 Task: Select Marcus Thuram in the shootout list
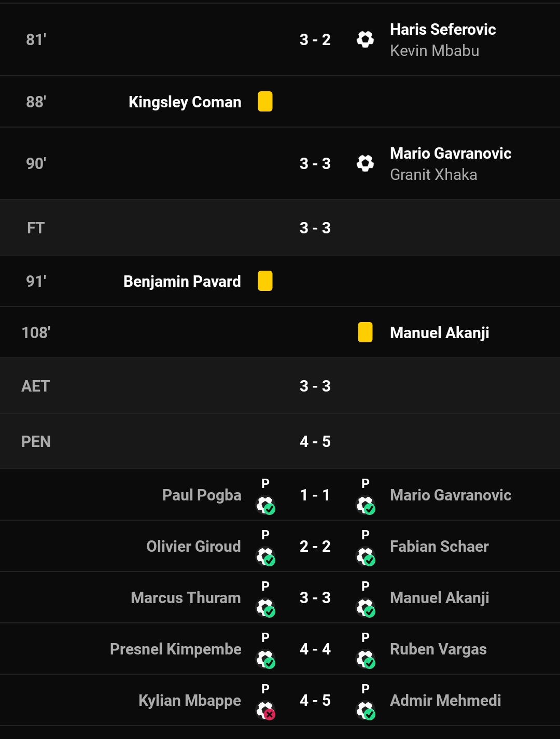tap(186, 598)
